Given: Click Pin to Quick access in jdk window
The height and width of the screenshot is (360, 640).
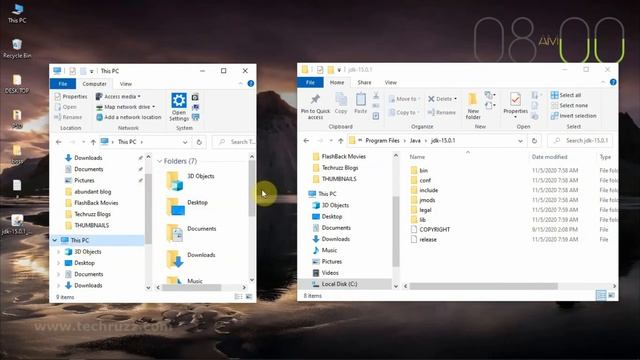Looking at the screenshot, I should tap(315, 107).
